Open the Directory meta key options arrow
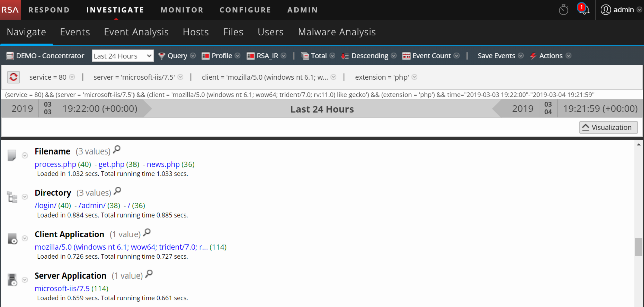The width and height of the screenshot is (644, 307). (x=25, y=197)
